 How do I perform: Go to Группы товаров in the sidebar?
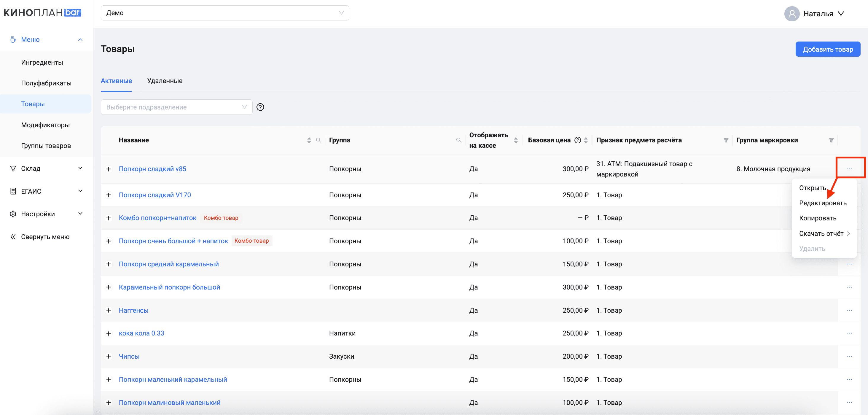46,146
